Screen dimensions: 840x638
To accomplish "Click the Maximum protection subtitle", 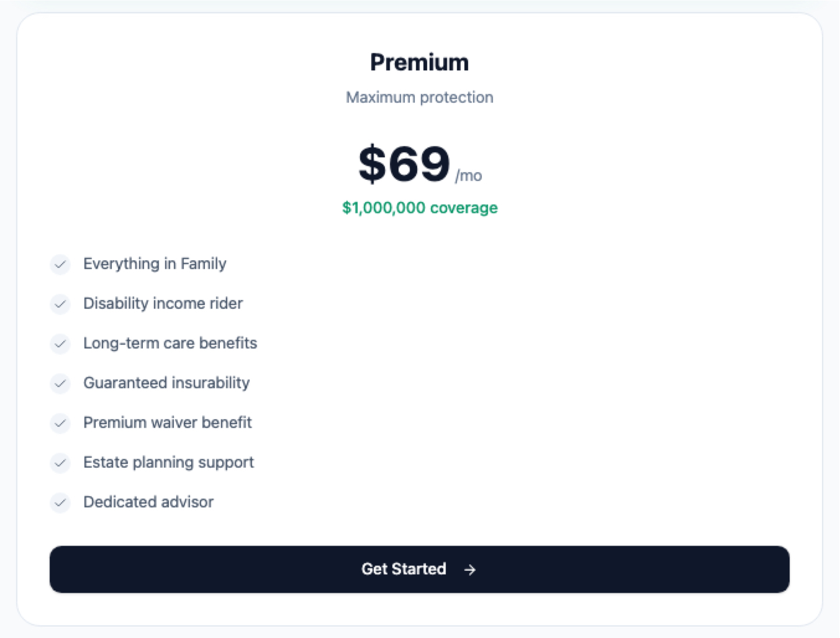I will point(420,97).
